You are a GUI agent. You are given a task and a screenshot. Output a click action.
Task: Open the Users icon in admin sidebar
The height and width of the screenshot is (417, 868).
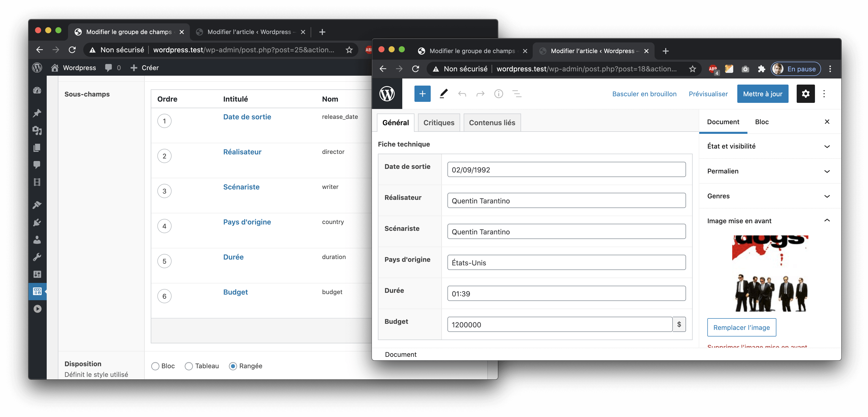pos(37,240)
